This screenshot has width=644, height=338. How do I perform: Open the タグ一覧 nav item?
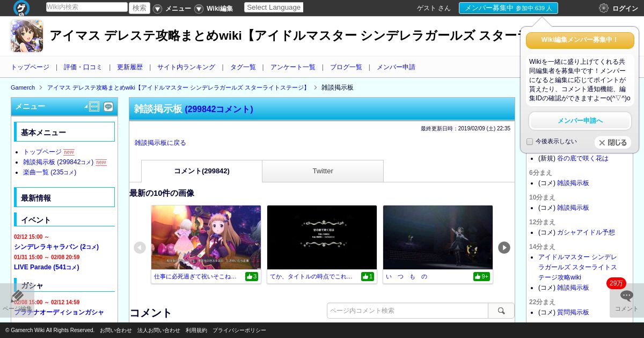pos(243,67)
